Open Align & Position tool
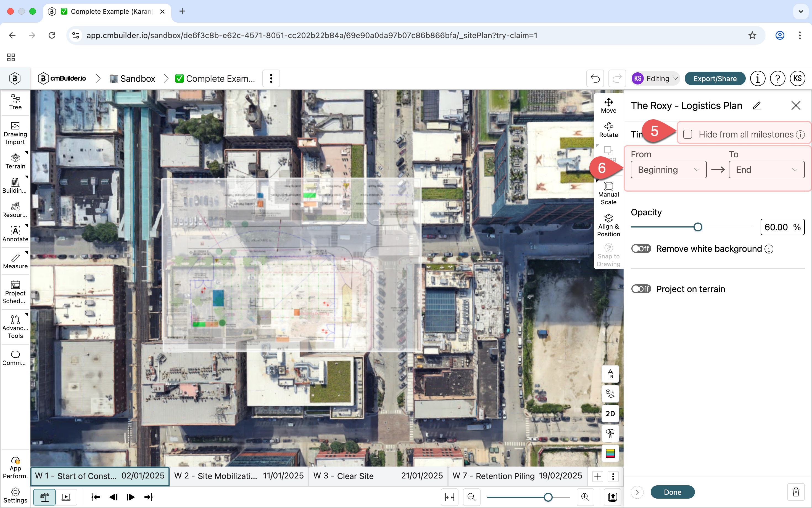Screen dimensions: 812x508 coord(608,226)
